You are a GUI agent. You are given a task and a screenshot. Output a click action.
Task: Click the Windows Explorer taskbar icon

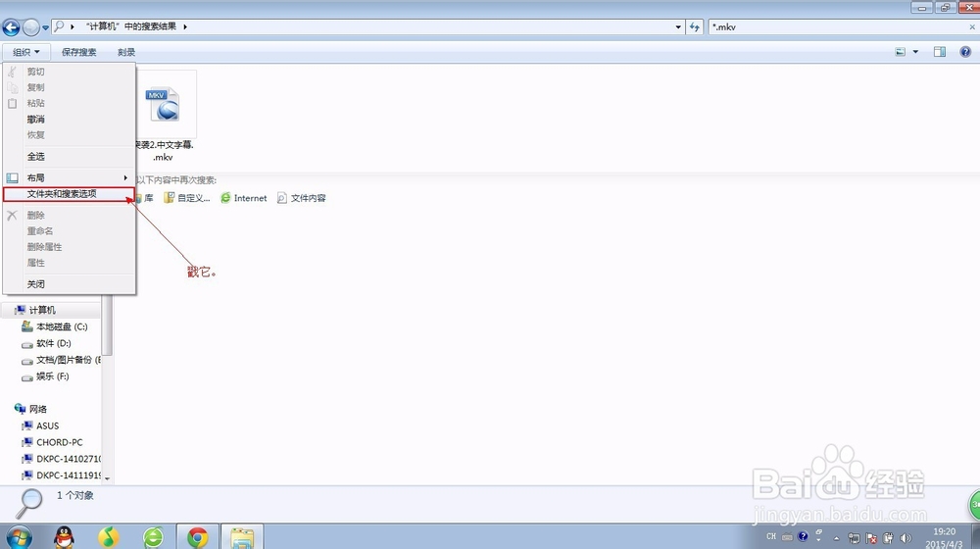tap(242, 537)
